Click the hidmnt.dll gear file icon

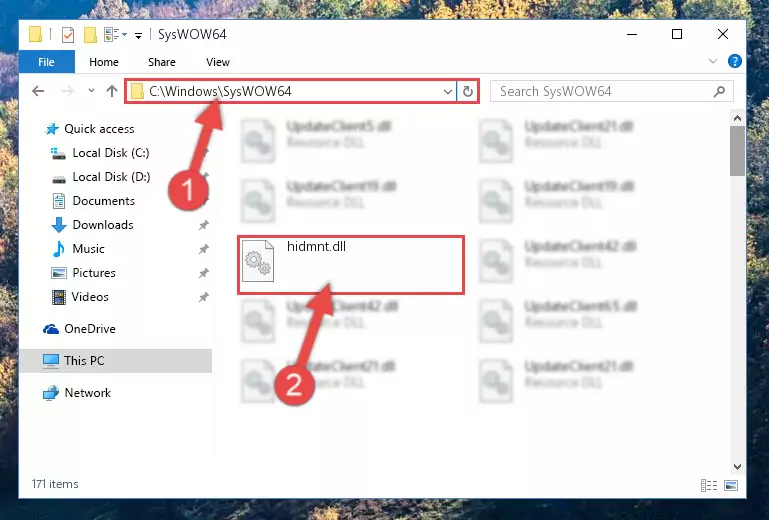[258, 261]
